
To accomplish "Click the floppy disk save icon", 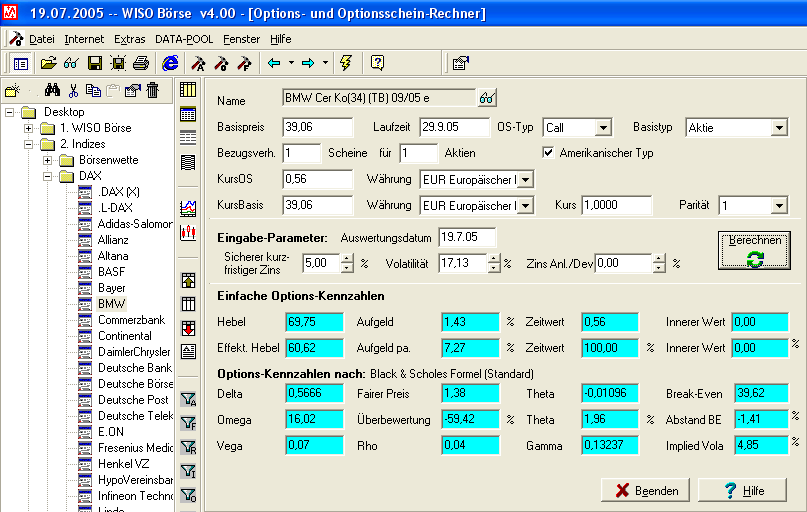I will [95, 63].
